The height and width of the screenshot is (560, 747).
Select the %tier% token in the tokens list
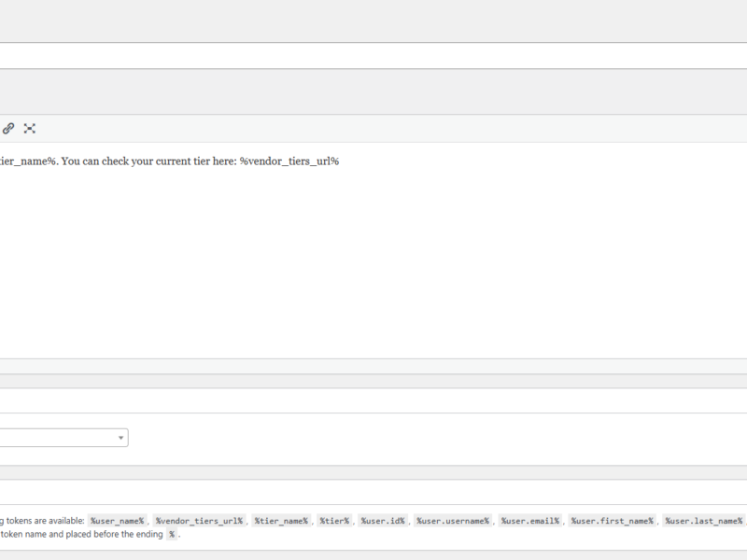pyautogui.click(x=334, y=521)
